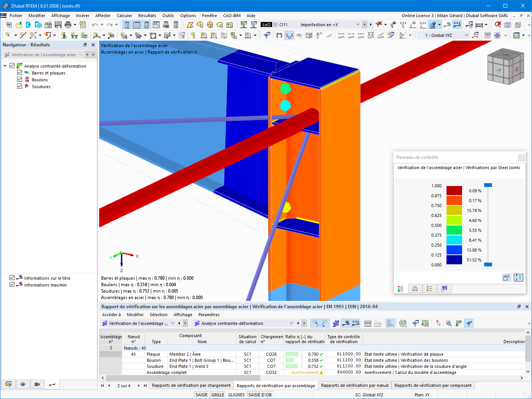The width and height of the screenshot is (532, 399).
Task: Click the first navigator bottom tab icon
Action: pyautogui.click(x=8, y=384)
